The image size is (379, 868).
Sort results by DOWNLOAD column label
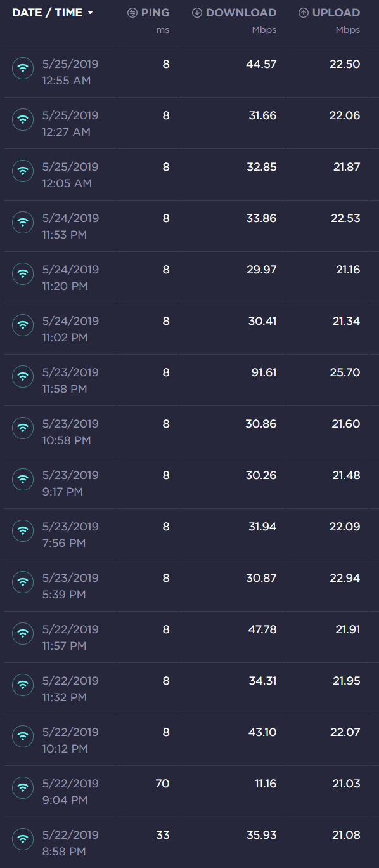(x=241, y=13)
